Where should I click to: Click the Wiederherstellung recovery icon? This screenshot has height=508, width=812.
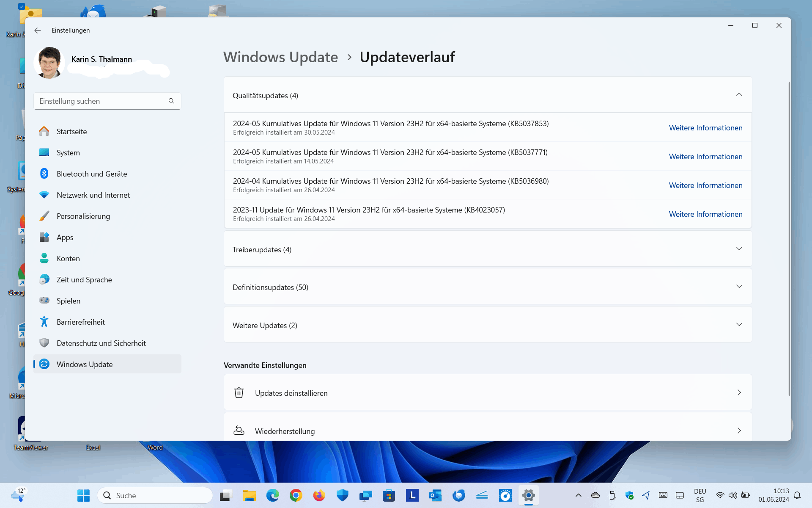[x=239, y=431]
